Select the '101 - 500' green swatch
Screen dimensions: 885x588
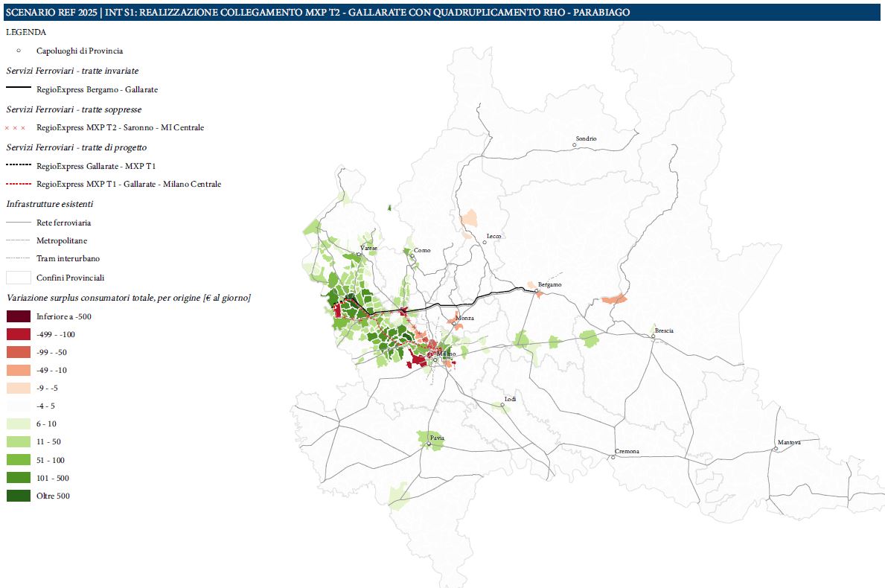pos(18,478)
